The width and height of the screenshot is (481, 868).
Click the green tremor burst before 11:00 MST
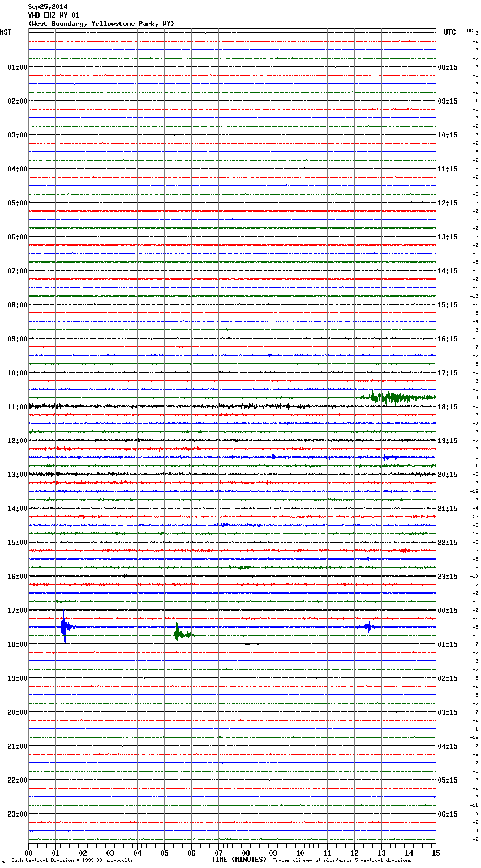[x=397, y=397]
